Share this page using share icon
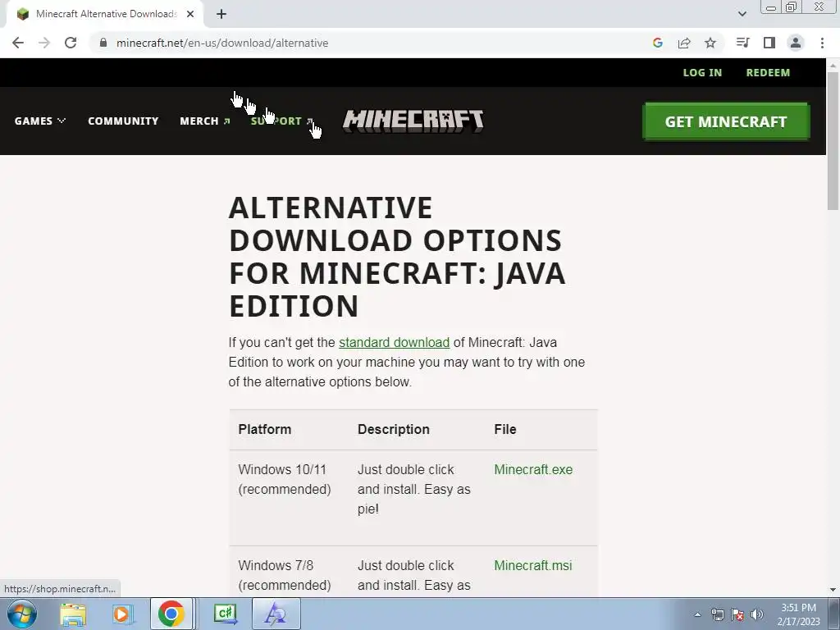Viewport: 840px width, 630px height. coord(684,43)
